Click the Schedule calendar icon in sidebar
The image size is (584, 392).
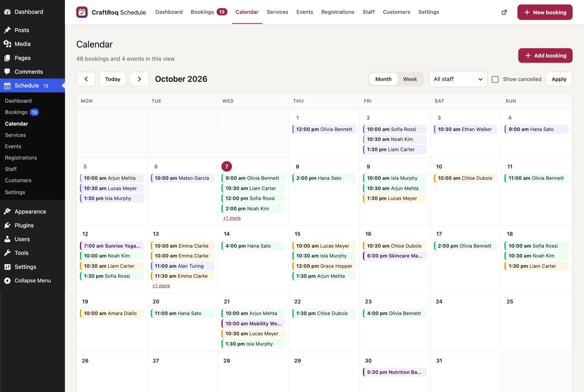[7, 86]
